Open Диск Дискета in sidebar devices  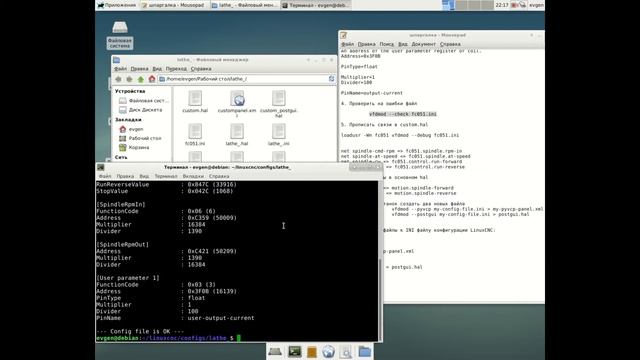(141, 110)
